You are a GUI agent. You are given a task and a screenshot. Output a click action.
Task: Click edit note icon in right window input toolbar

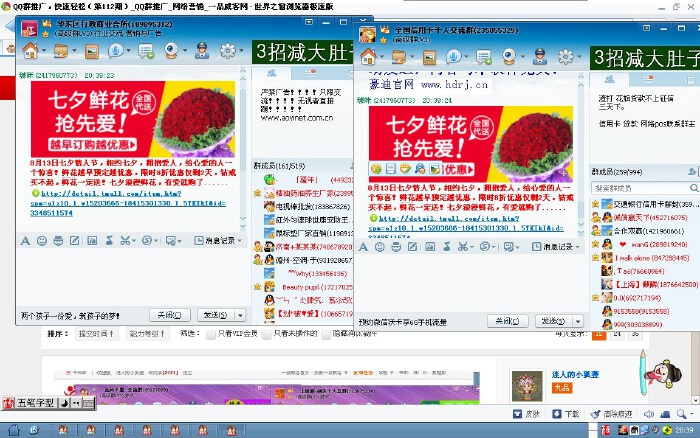[412, 246]
